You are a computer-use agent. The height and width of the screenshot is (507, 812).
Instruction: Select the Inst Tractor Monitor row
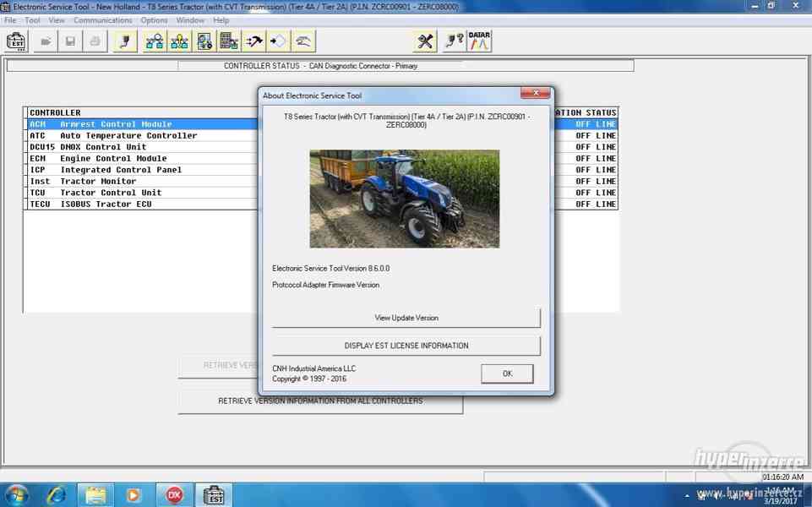323,182
